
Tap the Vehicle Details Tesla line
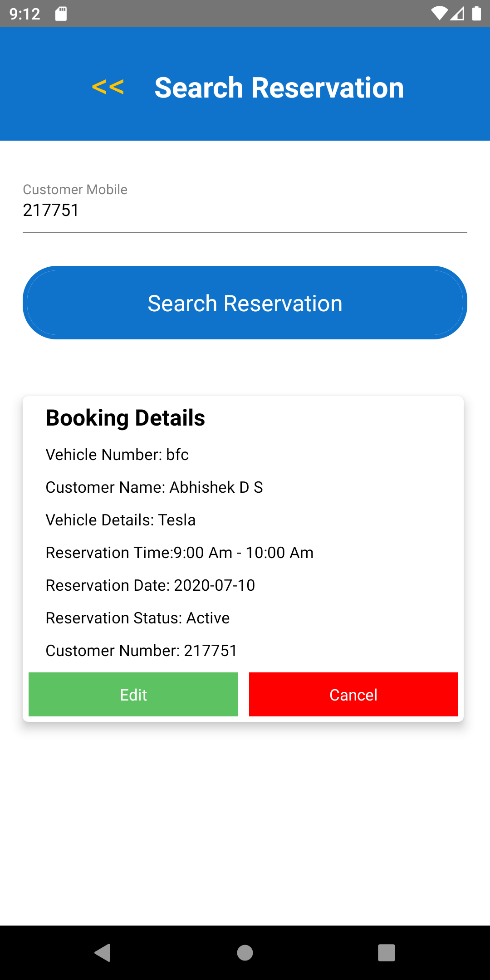point(121,520)
